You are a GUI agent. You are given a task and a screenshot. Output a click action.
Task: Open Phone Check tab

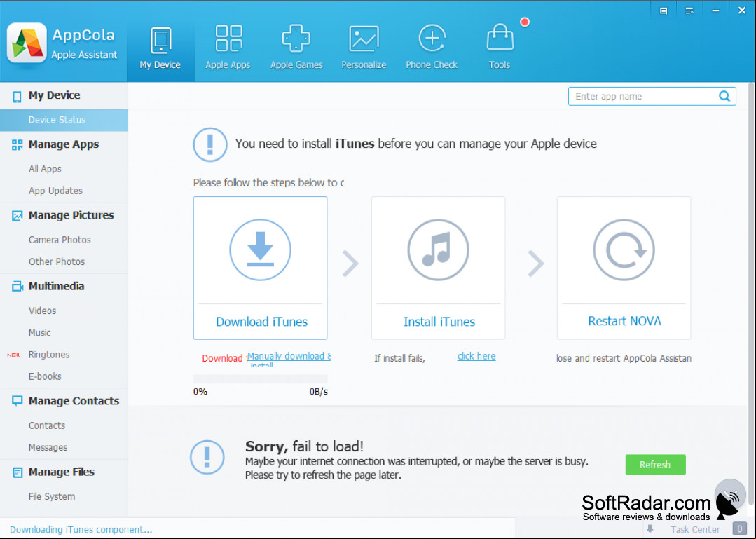[432, 48]
